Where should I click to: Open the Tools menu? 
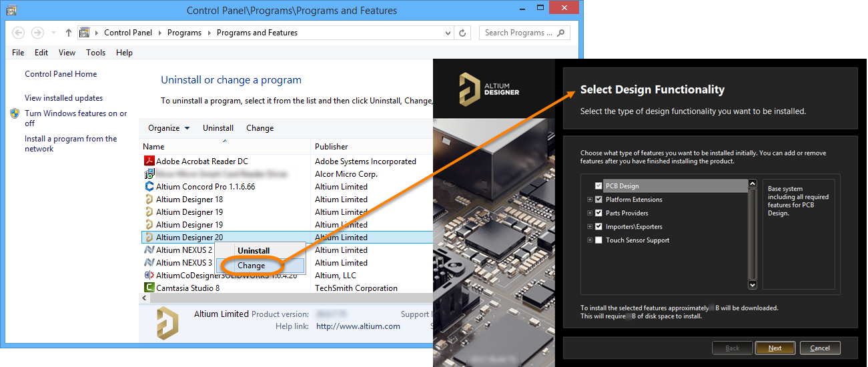95,53
